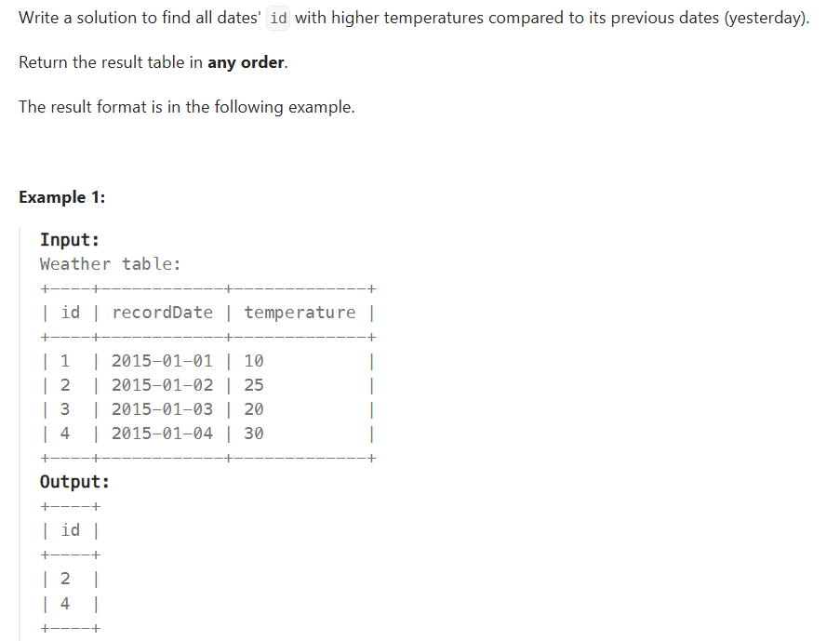Click the temperature value 20
Screen dimensions: 840x641
coord(254,409)
